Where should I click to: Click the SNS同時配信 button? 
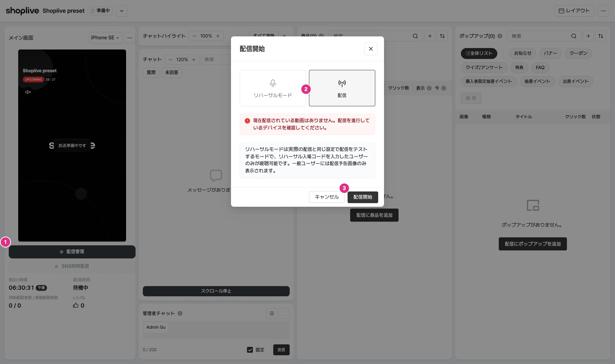72,266
